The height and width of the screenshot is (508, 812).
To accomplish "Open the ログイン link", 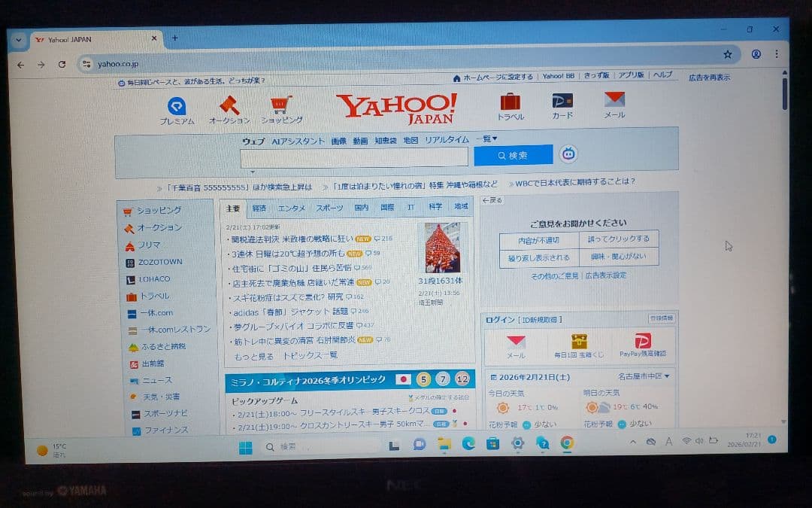I will (500, 320).
